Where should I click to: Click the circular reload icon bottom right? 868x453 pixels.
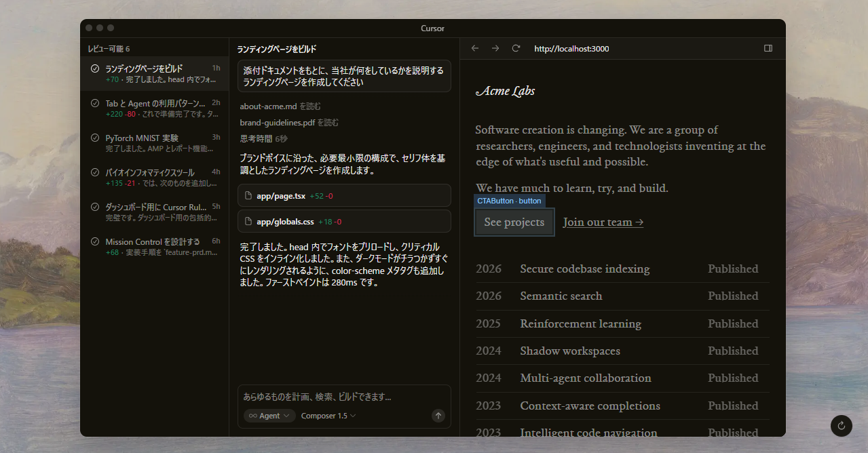point(841,426)
